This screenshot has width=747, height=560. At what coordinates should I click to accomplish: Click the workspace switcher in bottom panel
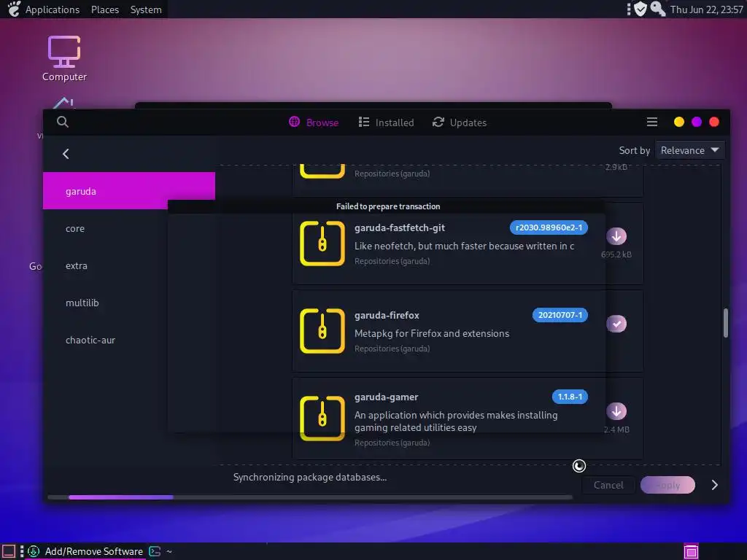691,551
